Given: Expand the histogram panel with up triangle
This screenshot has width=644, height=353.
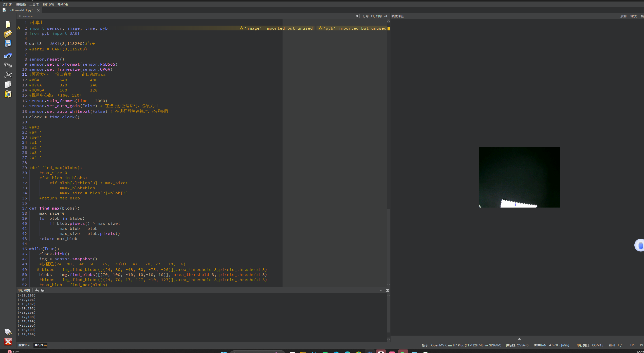Looking at the screenshot, I should tap(519, 339).
